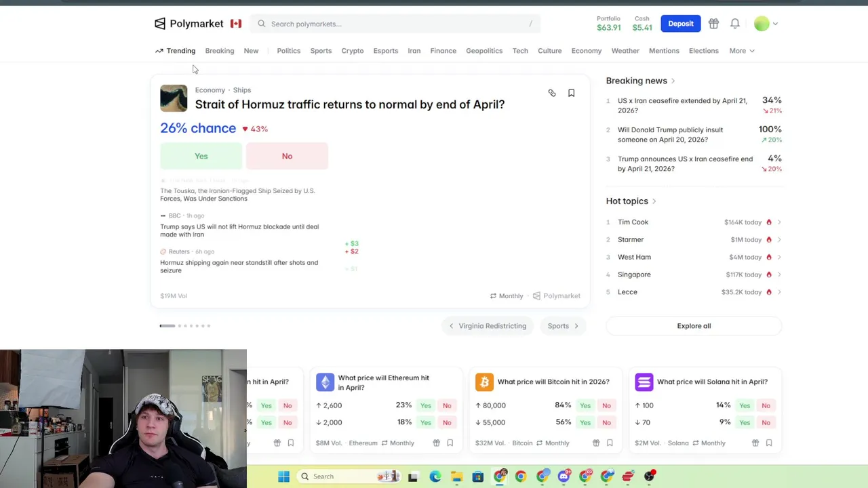Click the Solana card gift icon

(x=755, y=443)
